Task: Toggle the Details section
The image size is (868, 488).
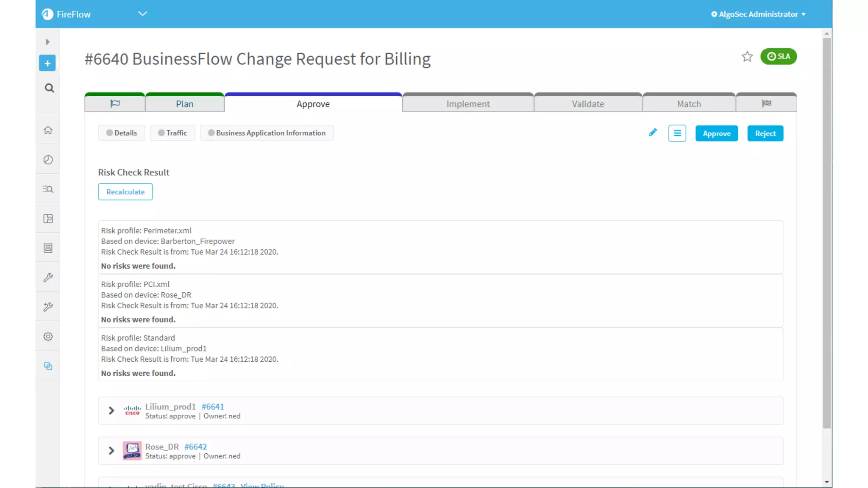Action: click(122, 133)
